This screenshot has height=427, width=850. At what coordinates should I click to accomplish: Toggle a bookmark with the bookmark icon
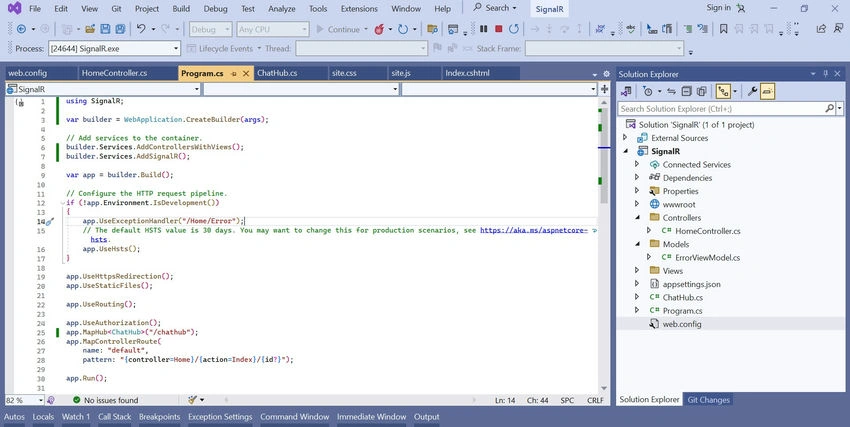(x=723, y=29)
